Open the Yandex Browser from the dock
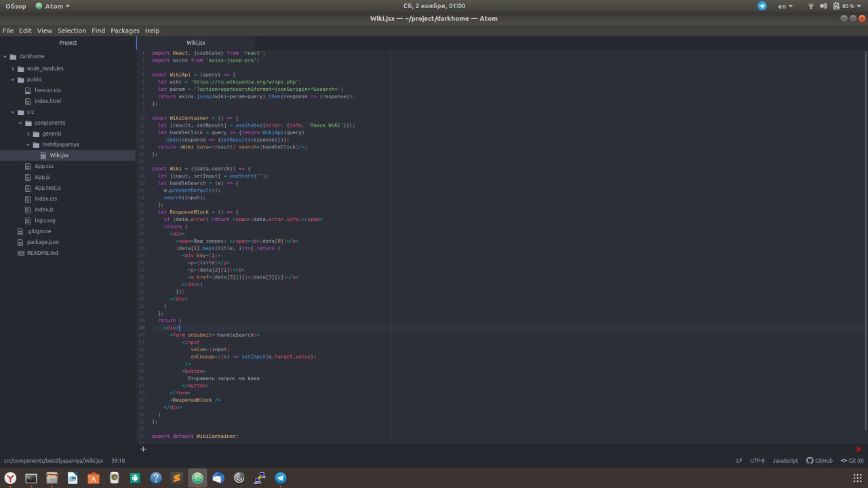Image resolution: width=868 pixels, height=488 pixels. coord(12,478)
